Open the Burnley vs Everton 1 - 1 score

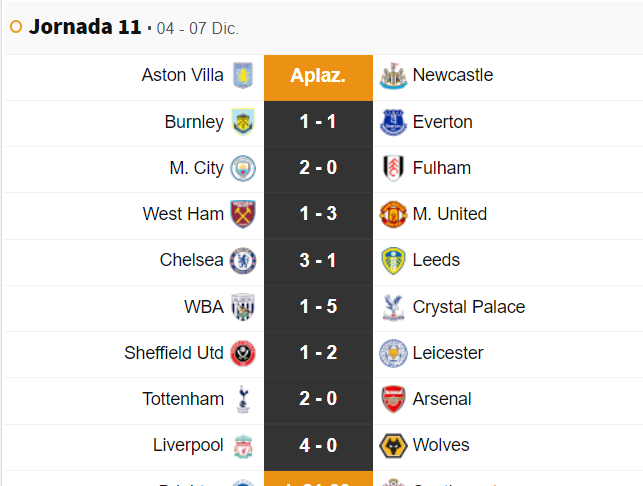pos(318,122)
